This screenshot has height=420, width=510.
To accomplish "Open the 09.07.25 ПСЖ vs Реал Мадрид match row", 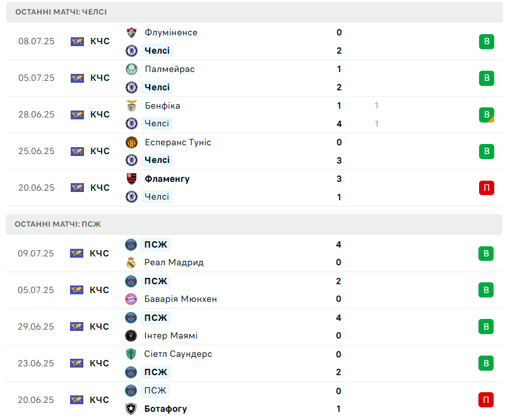I will pos(254,253).
